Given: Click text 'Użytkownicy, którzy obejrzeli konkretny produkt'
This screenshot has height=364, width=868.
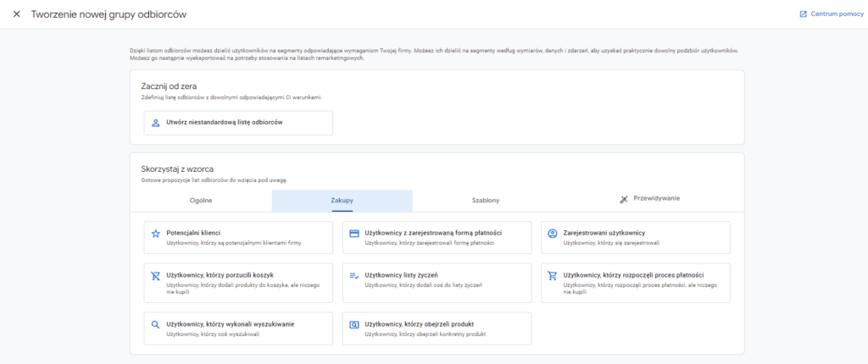Looking at the screenshot, I should pos(426,334).
